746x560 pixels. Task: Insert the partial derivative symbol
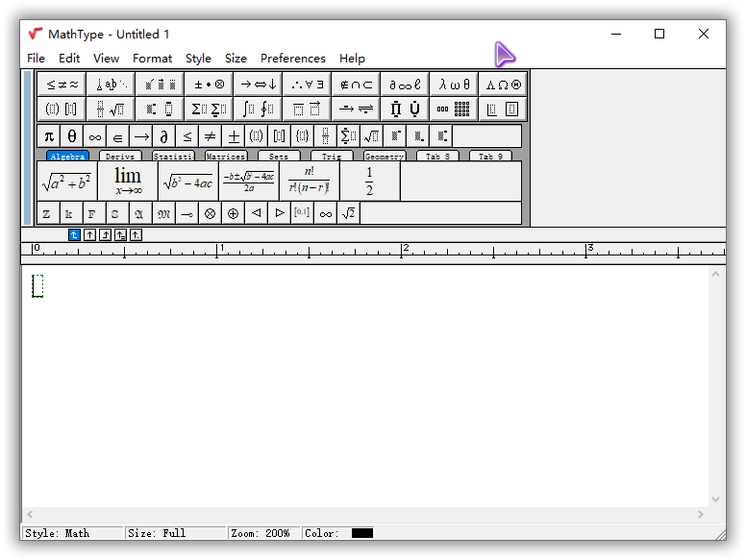164,136
